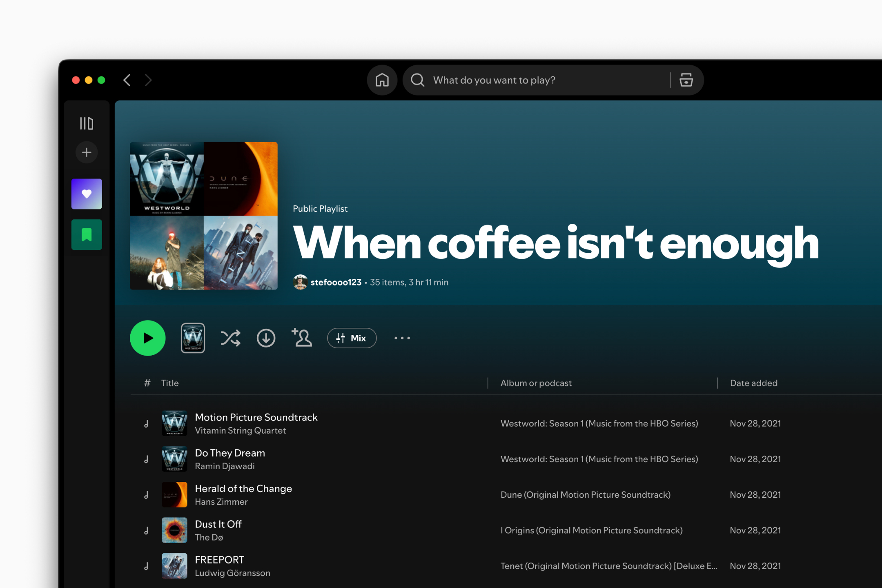This screenshot has width=882, height=588.
Task: Open stefoooo123's profile
Action: click(336, 282)
